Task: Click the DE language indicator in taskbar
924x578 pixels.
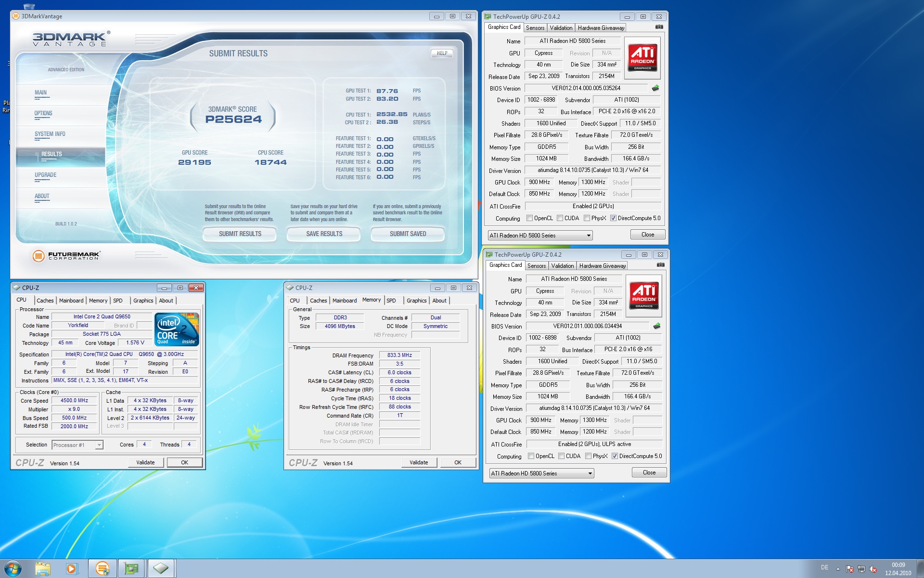Action: tap(824, 568)
